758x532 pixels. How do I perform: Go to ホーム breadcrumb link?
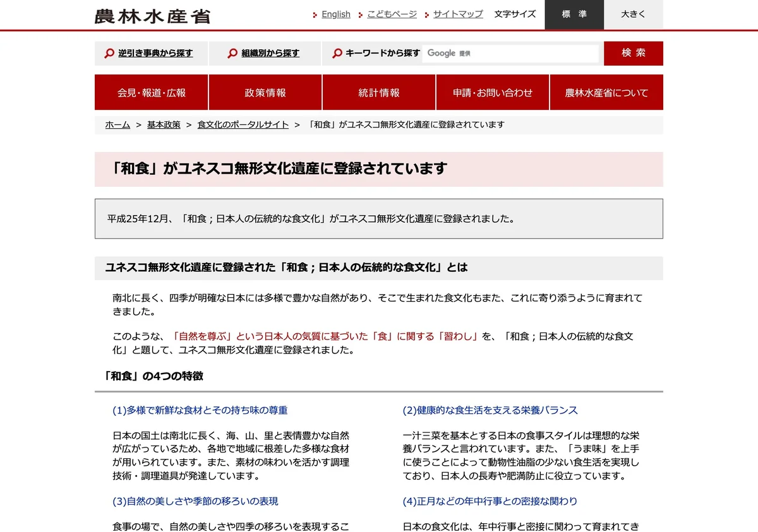coord(117,125)
